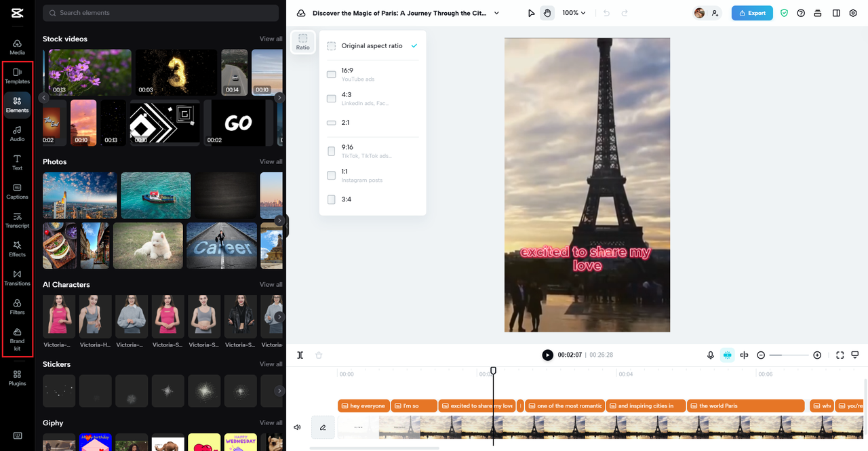
Task: View all Stickers
Action: (x=271, y=364)
